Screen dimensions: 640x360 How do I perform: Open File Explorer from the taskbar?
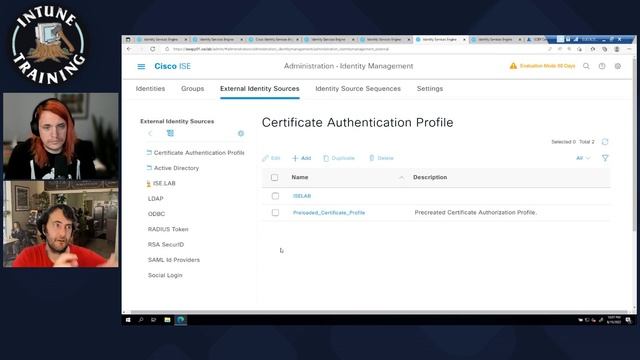pos(167,320)
